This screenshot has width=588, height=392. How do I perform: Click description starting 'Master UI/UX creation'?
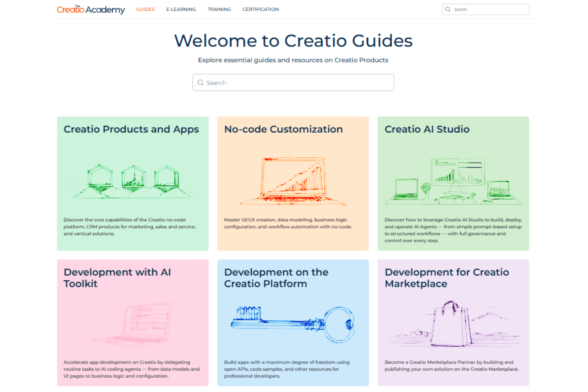coord(288,223)
